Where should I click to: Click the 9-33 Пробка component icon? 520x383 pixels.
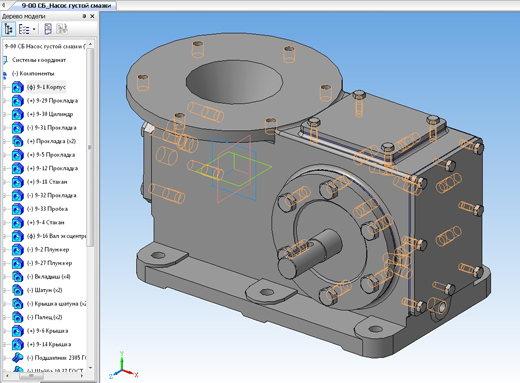[17, 209]
